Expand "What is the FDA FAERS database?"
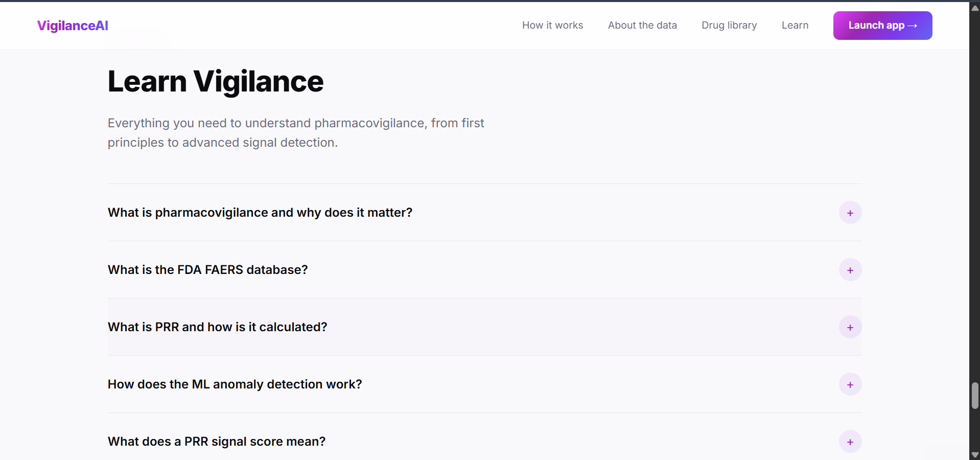Image resolution: width=980 pixels, height=460 pixels. coord(484,270)
